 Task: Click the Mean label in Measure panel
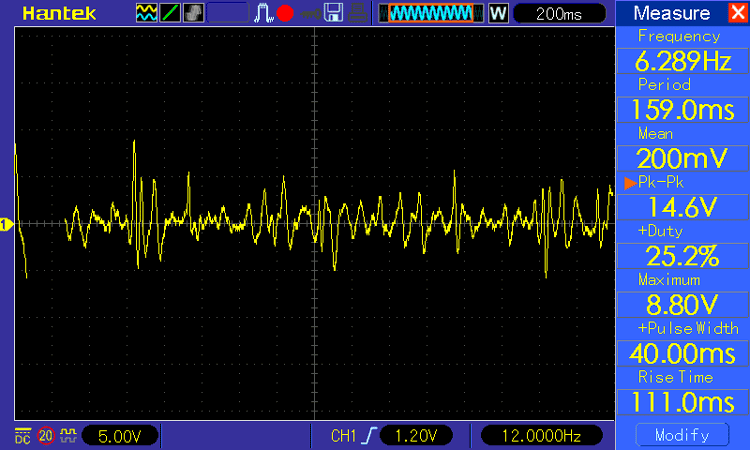(x=655, y=133)
